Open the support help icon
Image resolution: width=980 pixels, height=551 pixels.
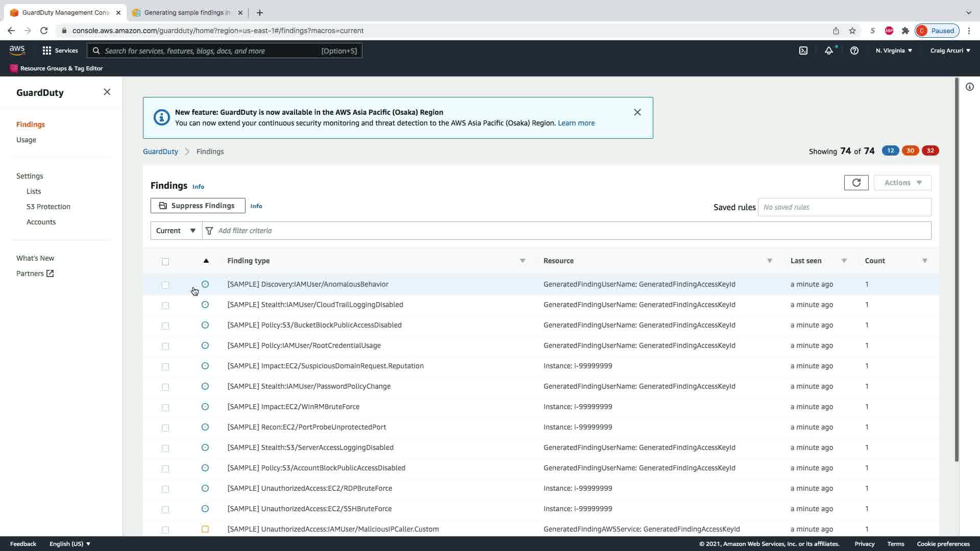854,51
